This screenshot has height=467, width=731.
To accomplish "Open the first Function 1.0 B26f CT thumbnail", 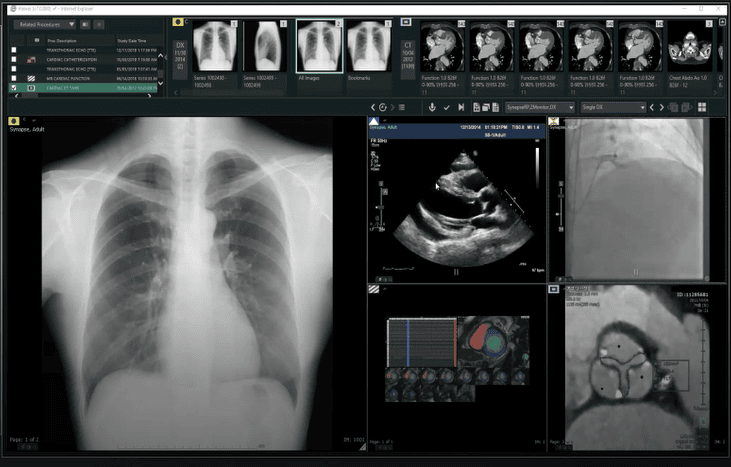I will tap(442, 46).
